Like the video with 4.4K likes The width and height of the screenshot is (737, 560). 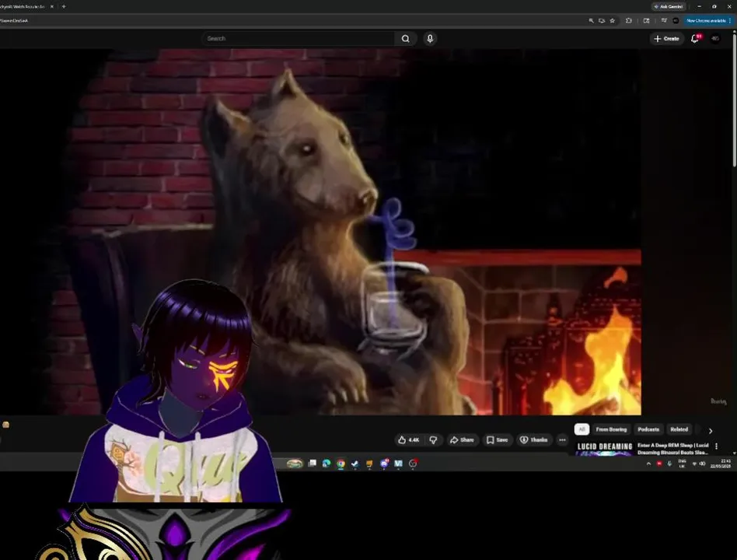(x=408, y=439)
